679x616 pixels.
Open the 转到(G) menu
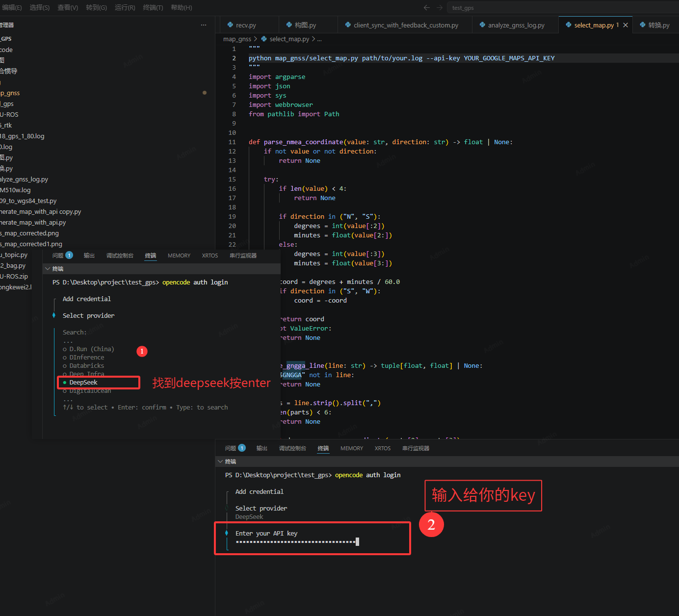tap(96, 7)
